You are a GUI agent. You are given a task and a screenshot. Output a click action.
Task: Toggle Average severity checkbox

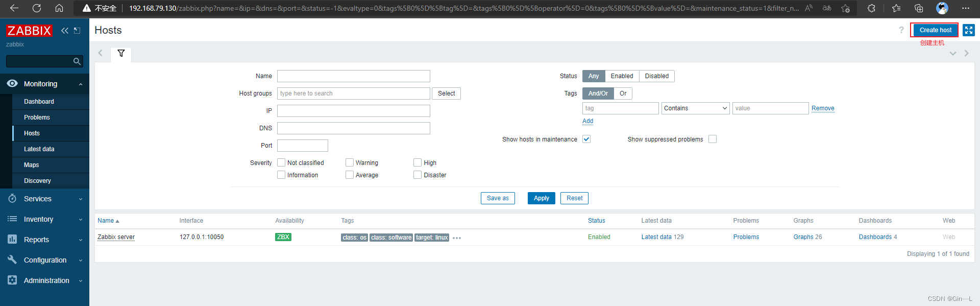pyautogui.click(x=350, y=175)
